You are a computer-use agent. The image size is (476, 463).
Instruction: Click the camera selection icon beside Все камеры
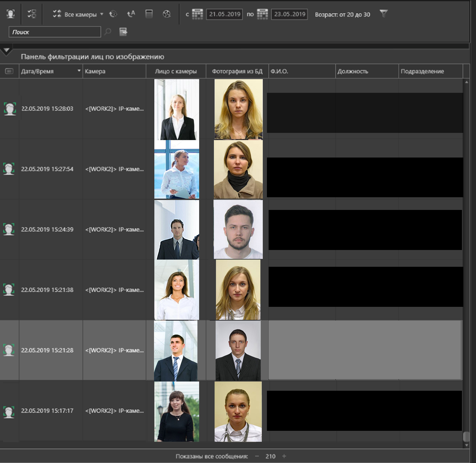57,14
